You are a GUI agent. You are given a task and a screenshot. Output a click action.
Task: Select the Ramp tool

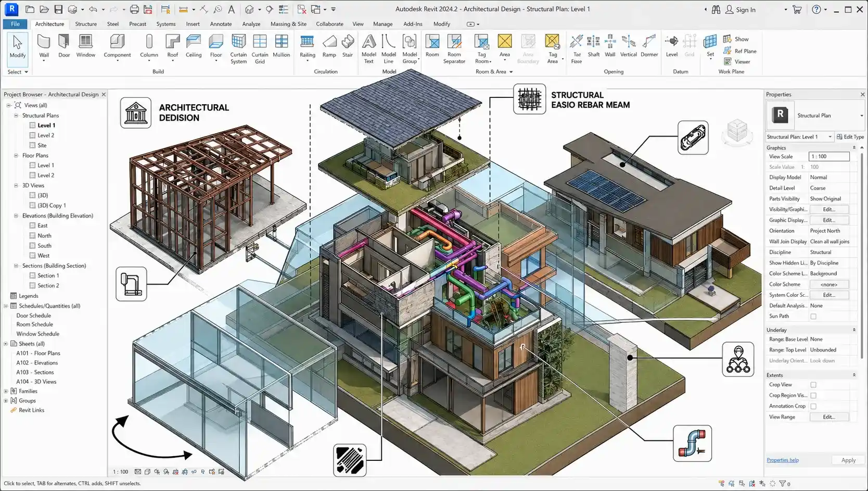(329, 46)
